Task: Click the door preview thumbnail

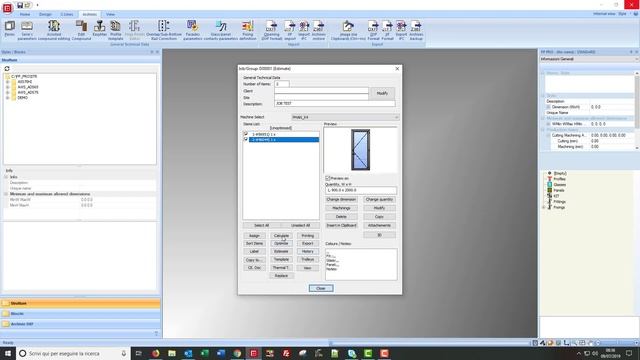Action: coord(360,150)
